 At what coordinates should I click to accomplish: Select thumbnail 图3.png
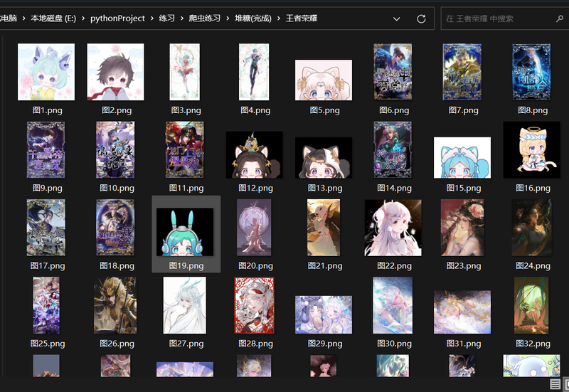click(x=185, y=72)
